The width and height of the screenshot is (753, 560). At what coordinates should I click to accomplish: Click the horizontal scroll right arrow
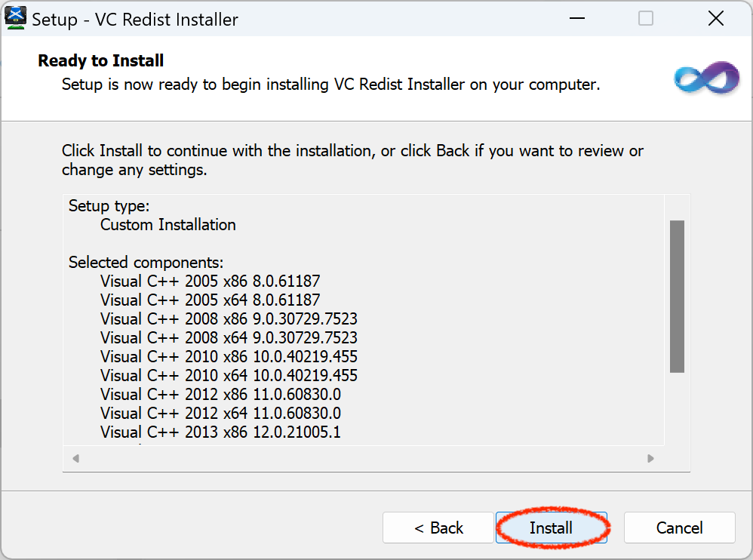[650, 458]
